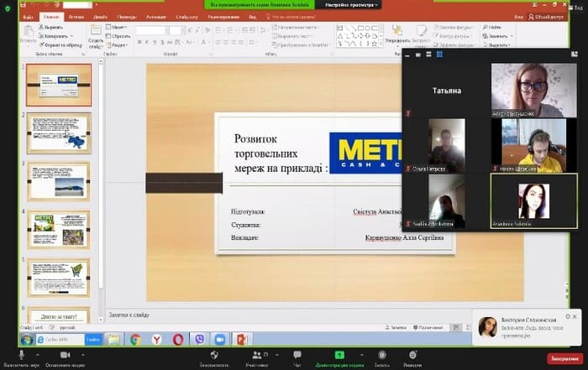The image size is (588, 370).
Task: Stop video using the camera icon
Action: (65, 354)
